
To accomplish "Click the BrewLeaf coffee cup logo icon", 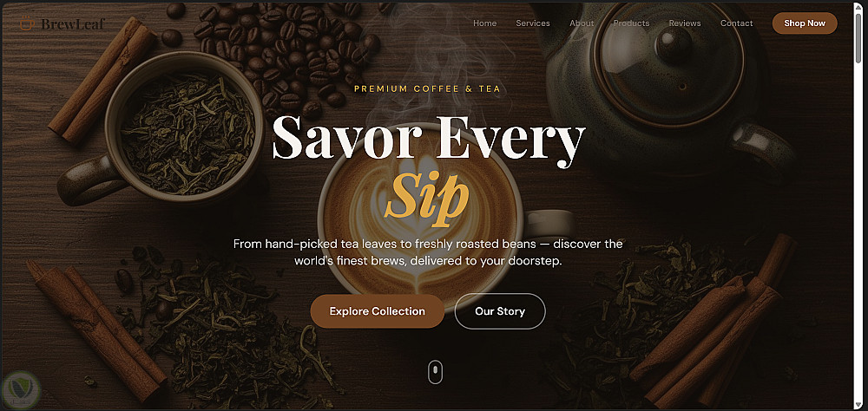I will coord(27,23).
